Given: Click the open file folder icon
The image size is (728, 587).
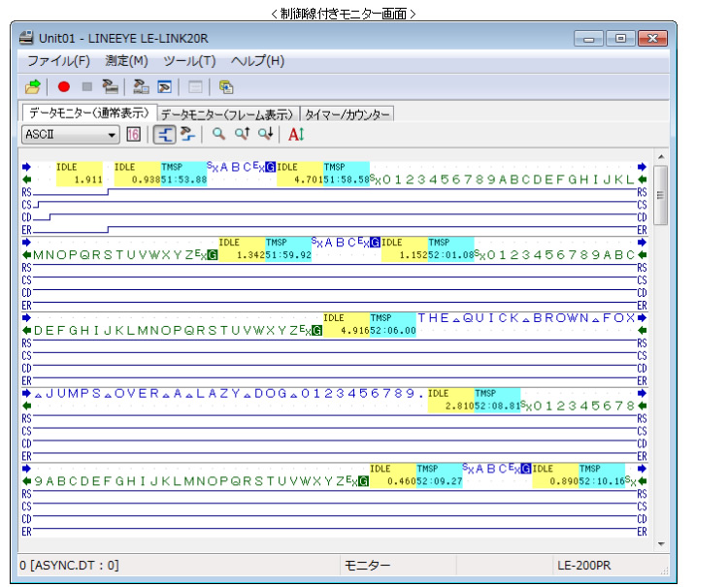Looking at the screenshot, I should tap(32, 86).
